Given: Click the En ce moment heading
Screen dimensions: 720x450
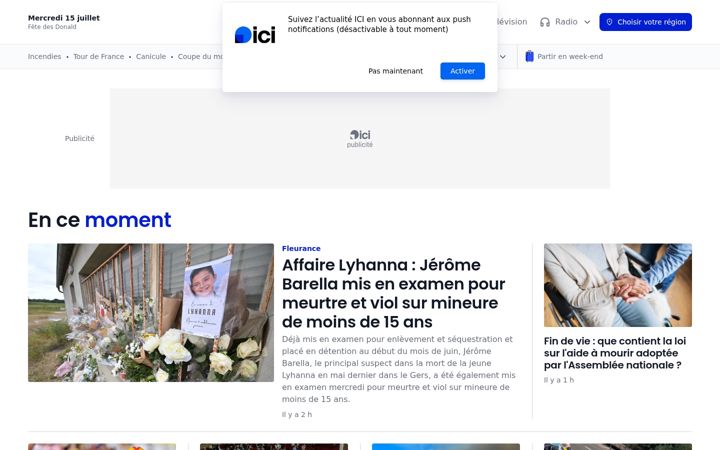Looking at the screenshot, I should click(x=100, y=219).
